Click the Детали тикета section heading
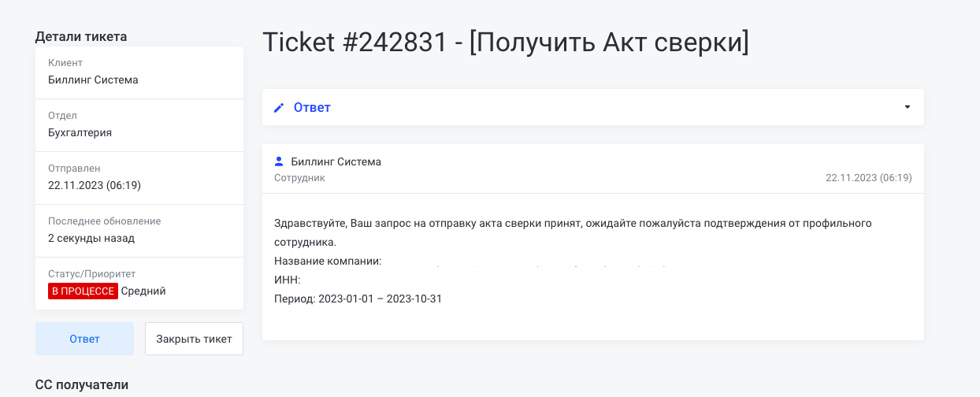Viewport: 980px width, 397px height. pyautogui.click(x=81, y=35)
